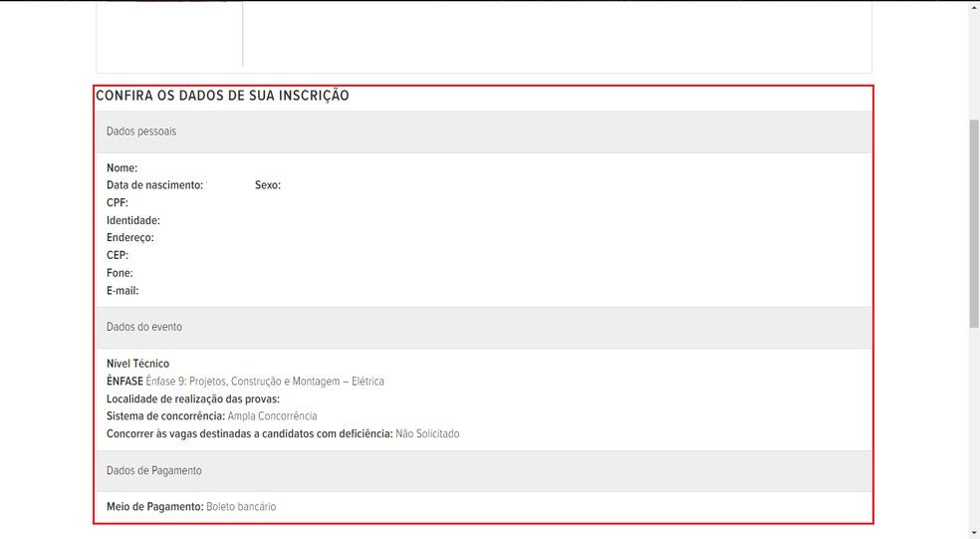Click the 'ÊNFASE' bold label

125,381
